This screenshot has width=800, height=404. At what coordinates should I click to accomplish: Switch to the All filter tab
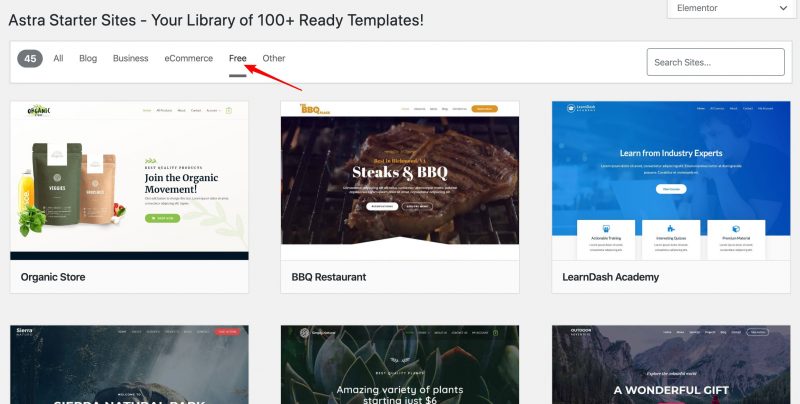pyautogui.click(x=58, y=59)
